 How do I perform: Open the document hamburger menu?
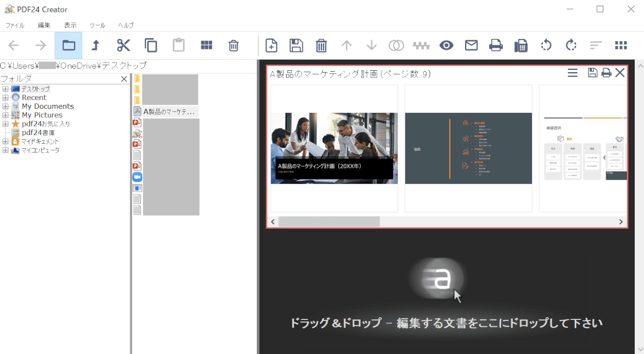pyautogui.click(x=573, y=73)
